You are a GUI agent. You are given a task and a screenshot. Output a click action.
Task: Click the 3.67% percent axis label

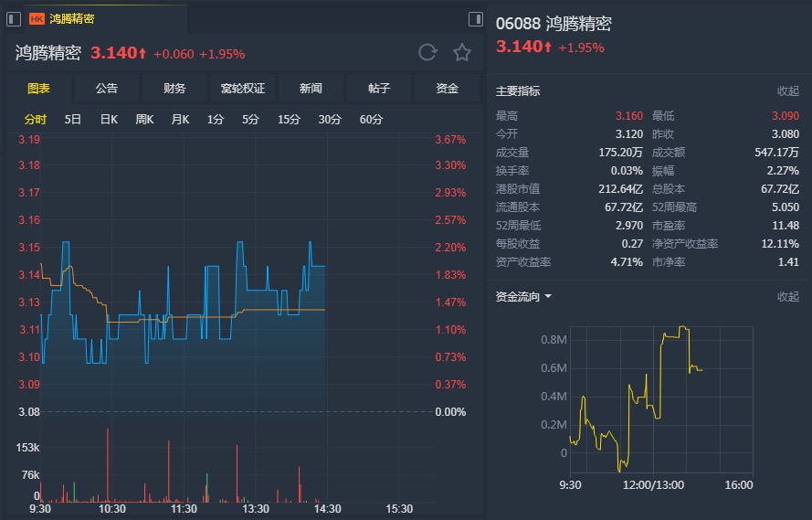pyautogui.click(x=450, y=140)
